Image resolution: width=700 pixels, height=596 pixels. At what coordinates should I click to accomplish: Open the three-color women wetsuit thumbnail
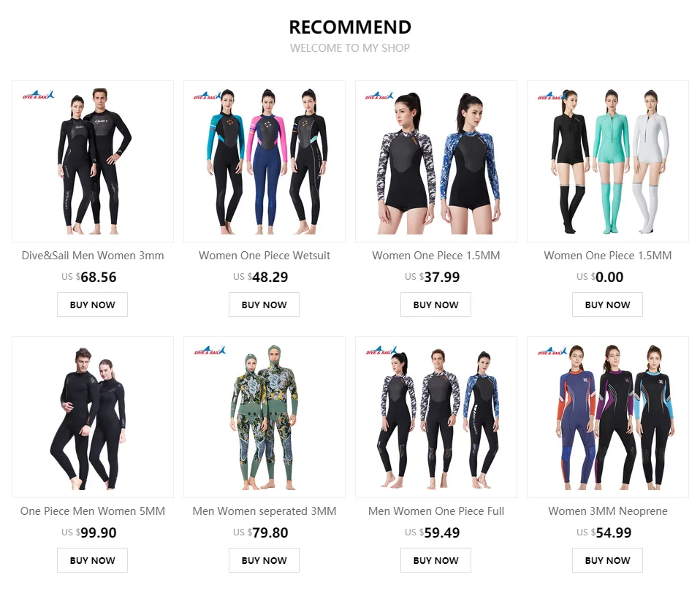(x=265, y=161)
